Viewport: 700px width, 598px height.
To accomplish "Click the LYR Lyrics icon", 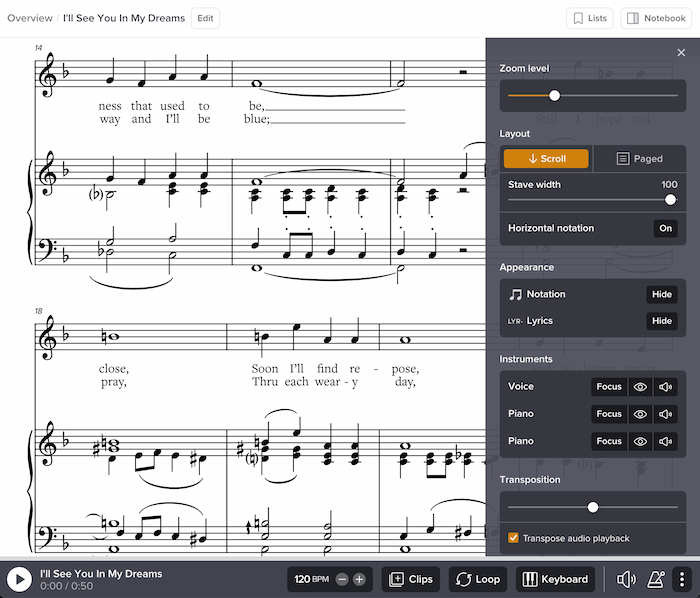I will (x=515, y=321).
